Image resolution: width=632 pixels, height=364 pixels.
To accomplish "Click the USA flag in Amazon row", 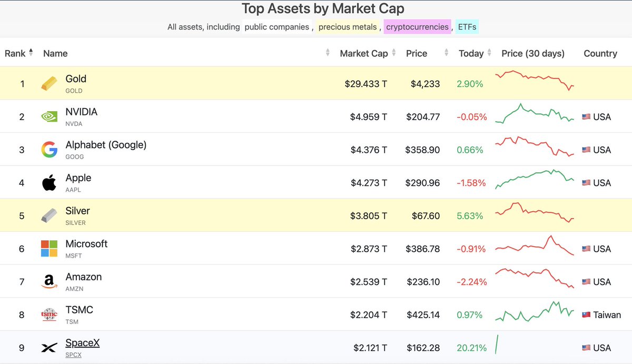I will coord(586,282).
